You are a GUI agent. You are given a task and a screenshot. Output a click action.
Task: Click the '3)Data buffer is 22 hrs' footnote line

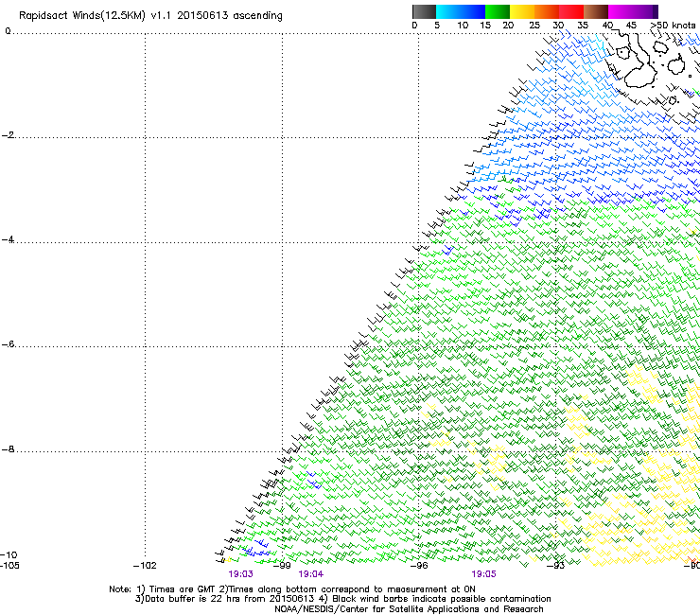pos(342,599)
